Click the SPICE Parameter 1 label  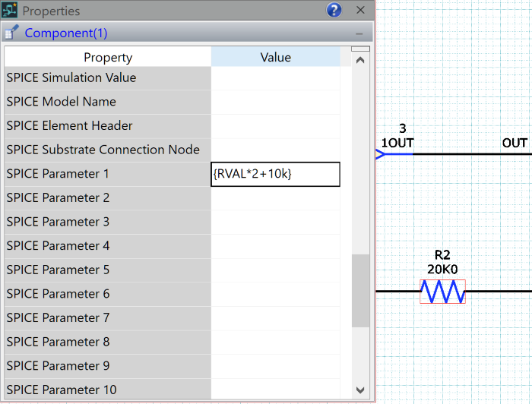pyautogui.click(x=58, y=174)
